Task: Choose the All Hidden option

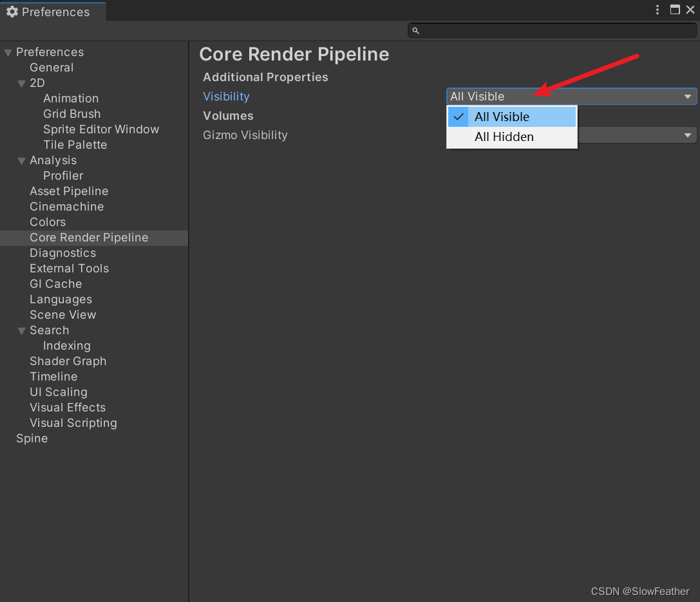Action: pos(512,137)
